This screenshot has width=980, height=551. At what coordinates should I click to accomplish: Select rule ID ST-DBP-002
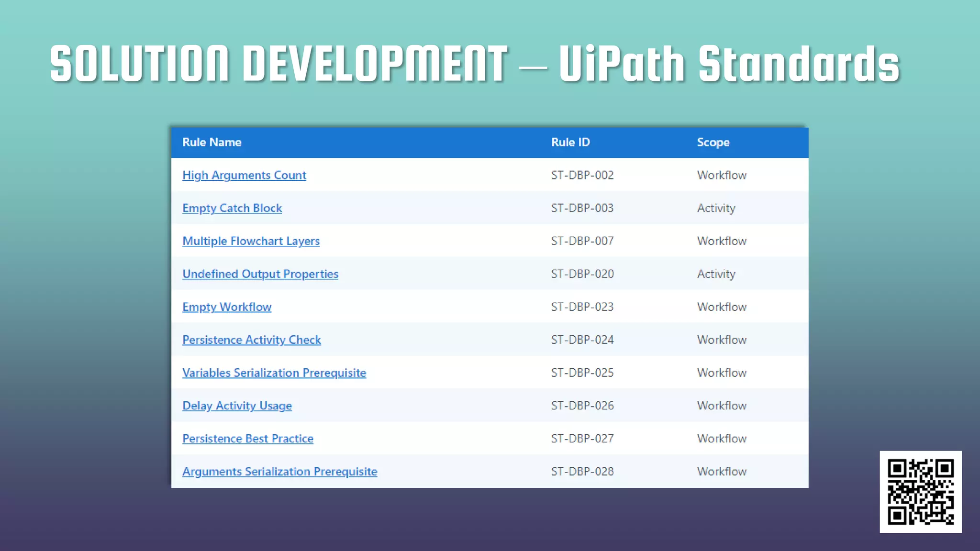point(582,176)
